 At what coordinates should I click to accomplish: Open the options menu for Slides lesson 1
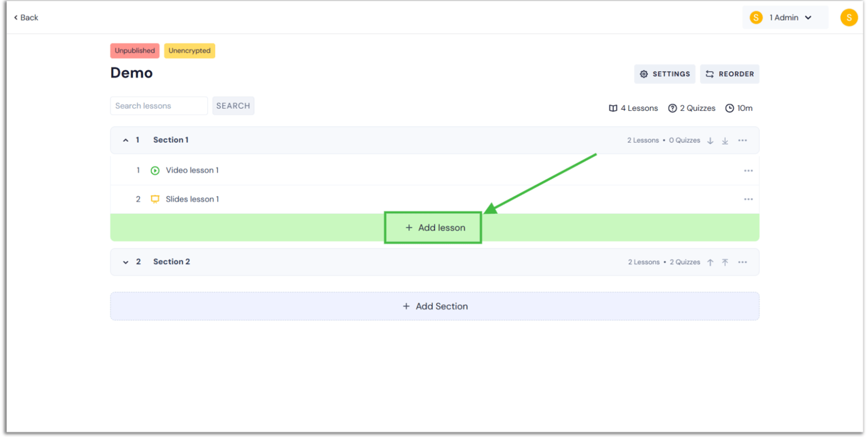[748, 199]
